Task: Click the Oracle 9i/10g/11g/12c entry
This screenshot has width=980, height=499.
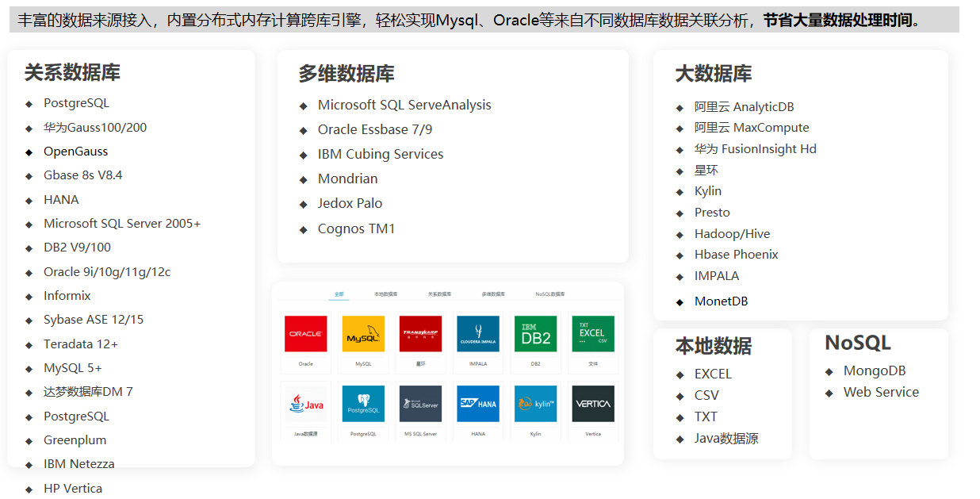Action: click(x=107, y=272)
